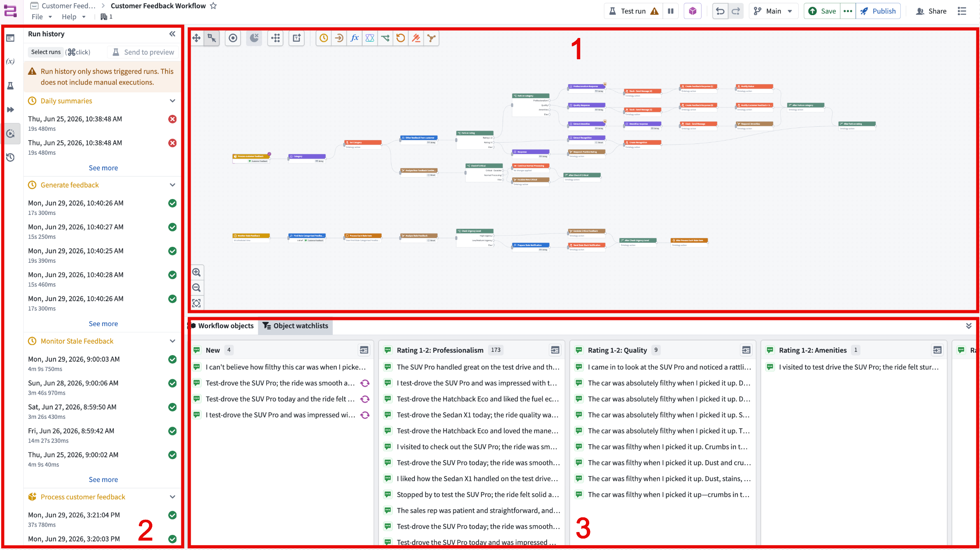980x550 pixels.
Task: Click the Share button
Action: 931,11
